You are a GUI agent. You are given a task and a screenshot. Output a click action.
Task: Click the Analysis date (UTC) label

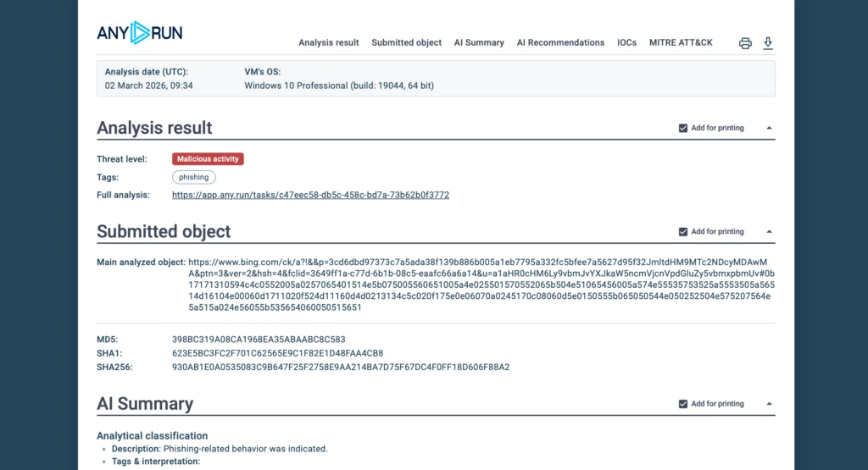(146, 71)
